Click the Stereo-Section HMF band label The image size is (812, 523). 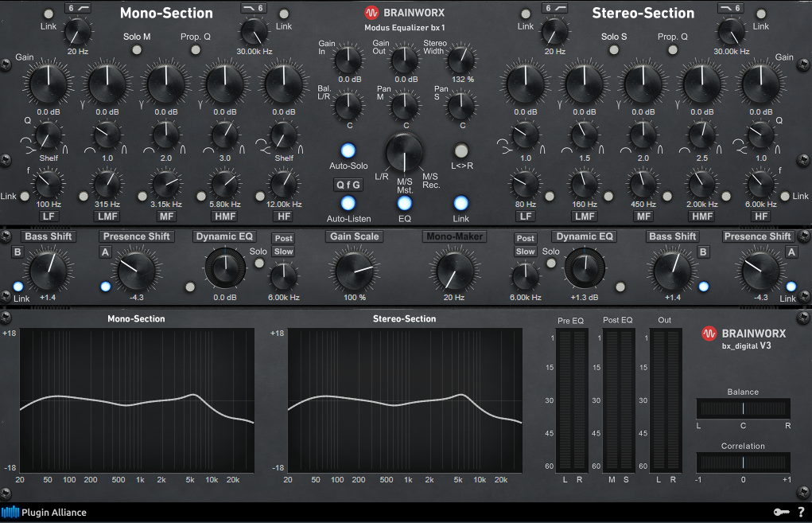pyautogui.click(x=702, y=217)
